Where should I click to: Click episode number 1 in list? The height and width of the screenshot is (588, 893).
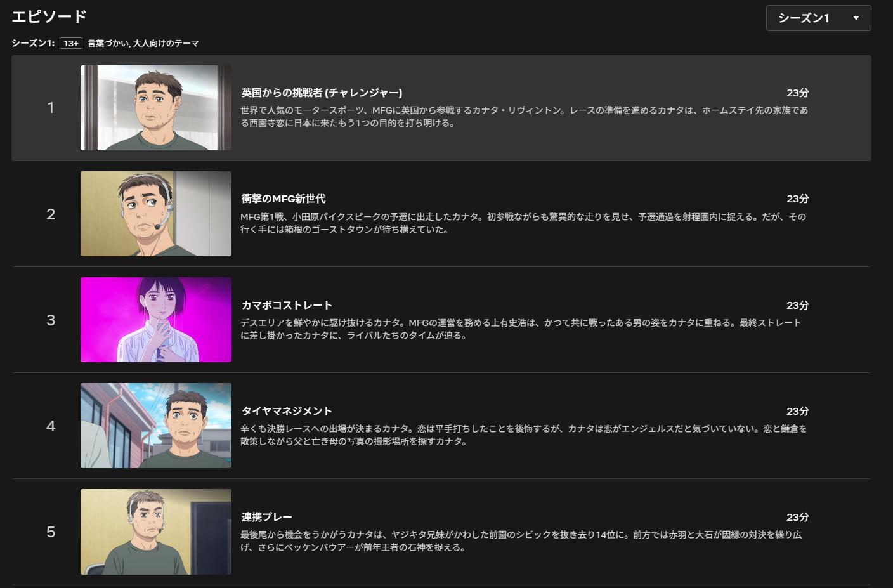(51, 108)
